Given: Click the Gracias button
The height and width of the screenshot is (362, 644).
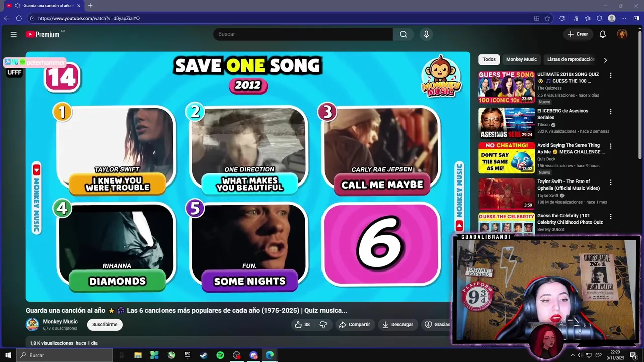Looking at the screenshot, I should pyautogui.click(x=437, y=325).
